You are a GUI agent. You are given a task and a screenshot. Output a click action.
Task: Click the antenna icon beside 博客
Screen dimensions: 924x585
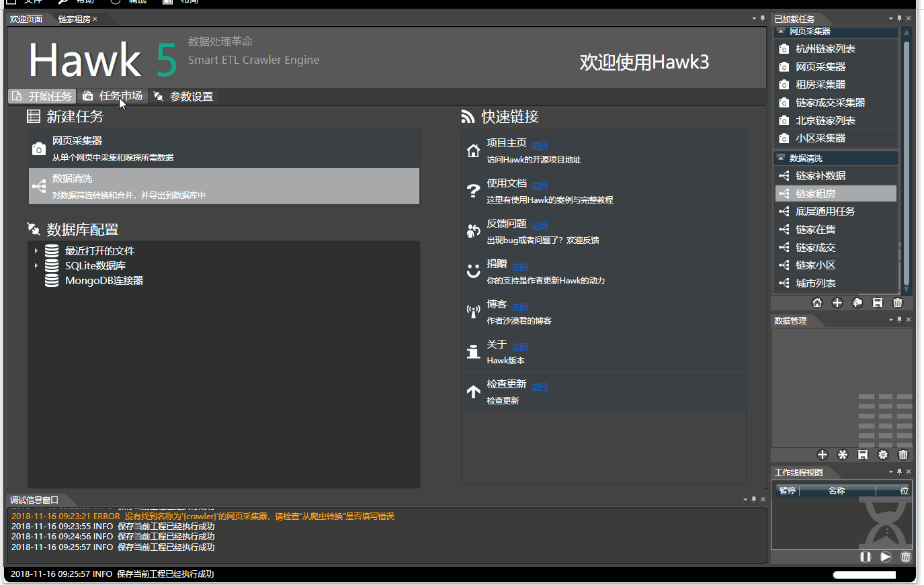pyautogui.click(x=474, y=312)
